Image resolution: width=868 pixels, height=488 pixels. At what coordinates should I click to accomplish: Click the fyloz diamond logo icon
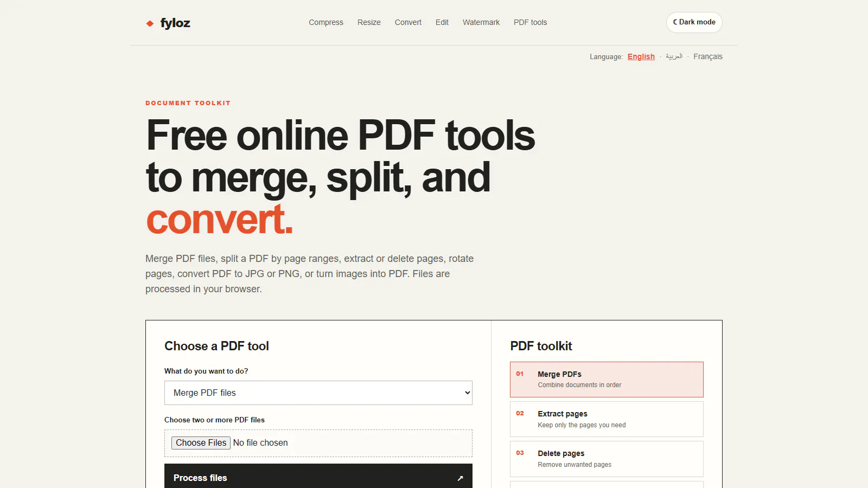(150, 23)
